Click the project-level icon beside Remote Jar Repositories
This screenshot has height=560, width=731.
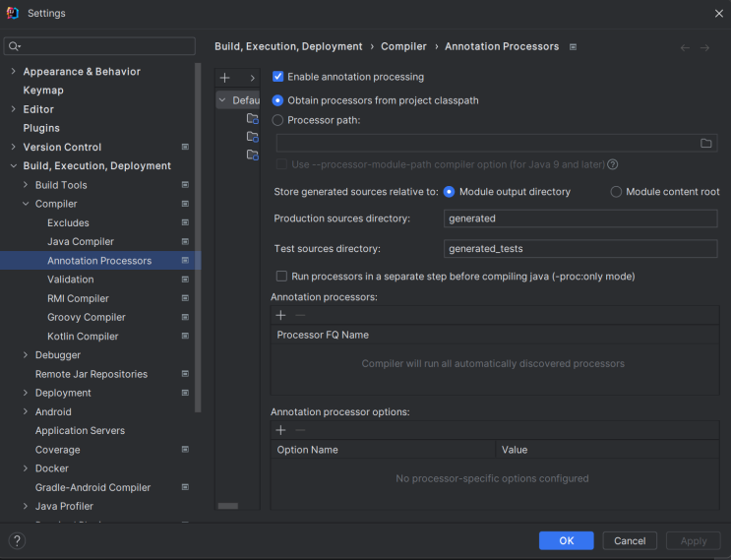click(x=185, y=374)
